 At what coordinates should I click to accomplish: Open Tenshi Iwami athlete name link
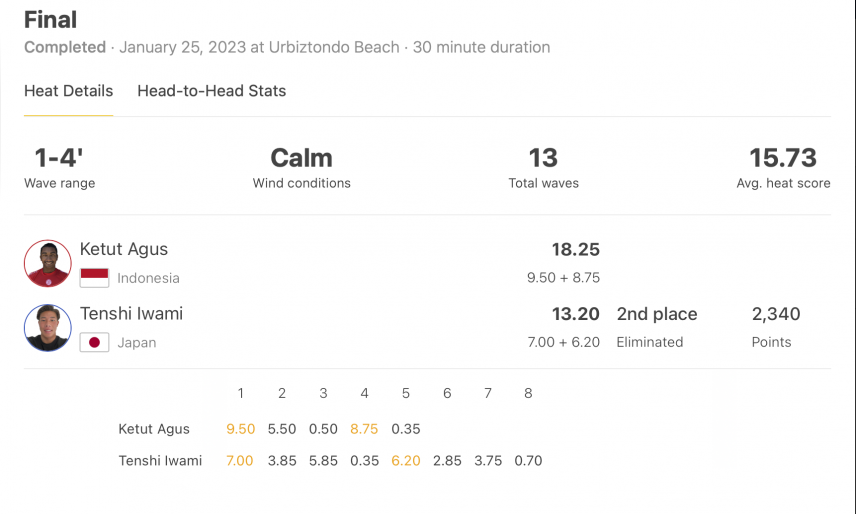pyautogui.click(x=131, y=314)
